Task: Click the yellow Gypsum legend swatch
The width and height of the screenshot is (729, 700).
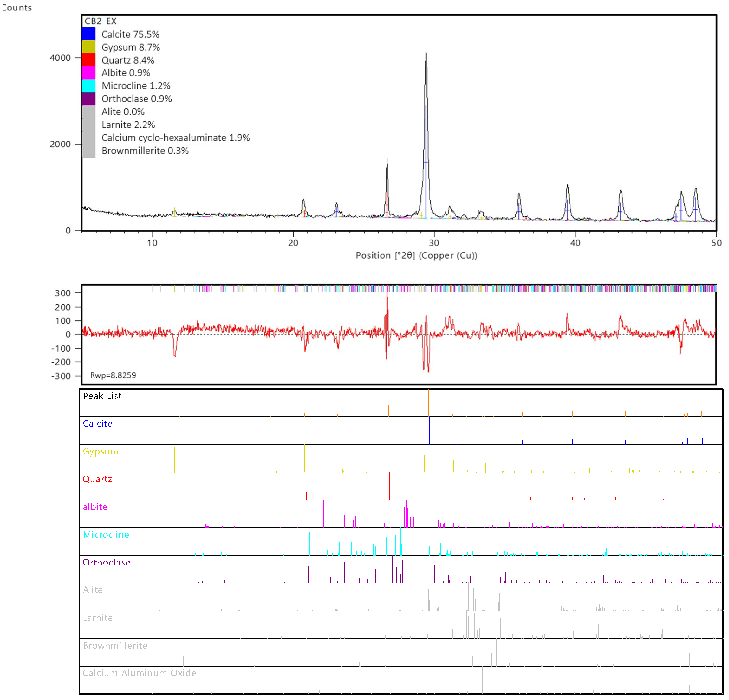Action: 88,47
